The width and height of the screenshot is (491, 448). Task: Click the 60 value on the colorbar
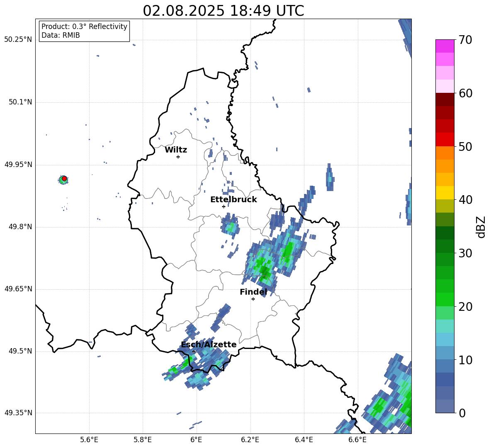click(x=465, y=93)
